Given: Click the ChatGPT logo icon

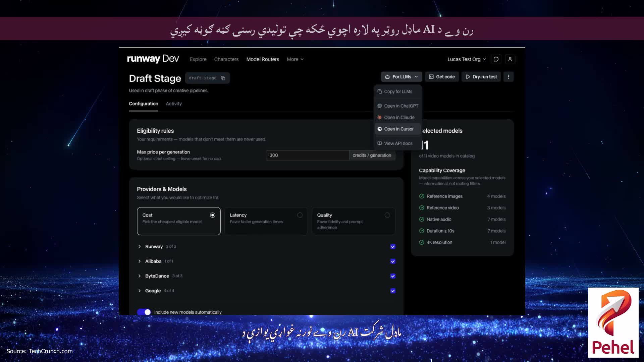Looking at the screenshot, I should 380,106.
